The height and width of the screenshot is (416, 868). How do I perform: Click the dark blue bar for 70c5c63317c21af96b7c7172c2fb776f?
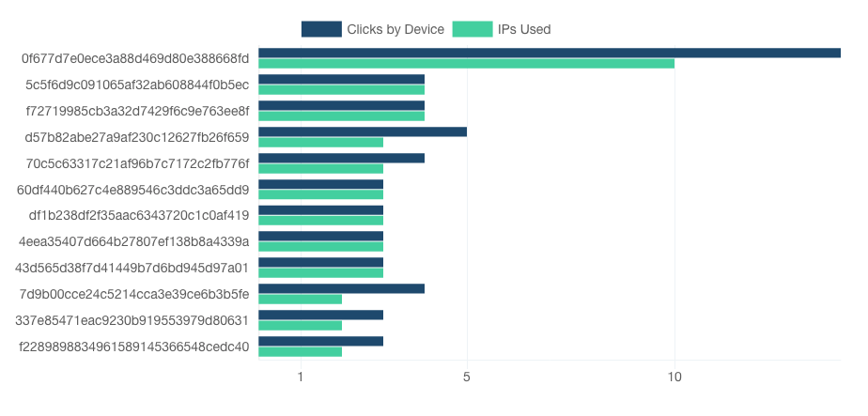(x=342, y=158)
